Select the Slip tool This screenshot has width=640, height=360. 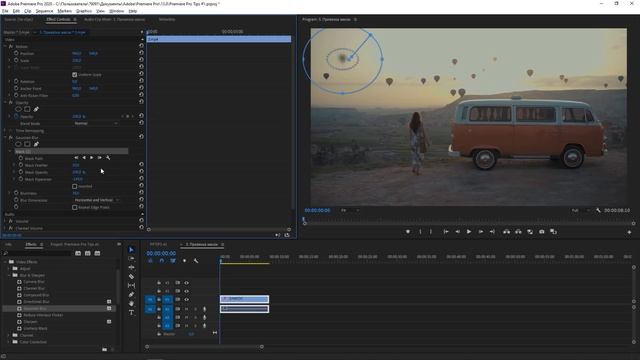[x=131, y=285]
